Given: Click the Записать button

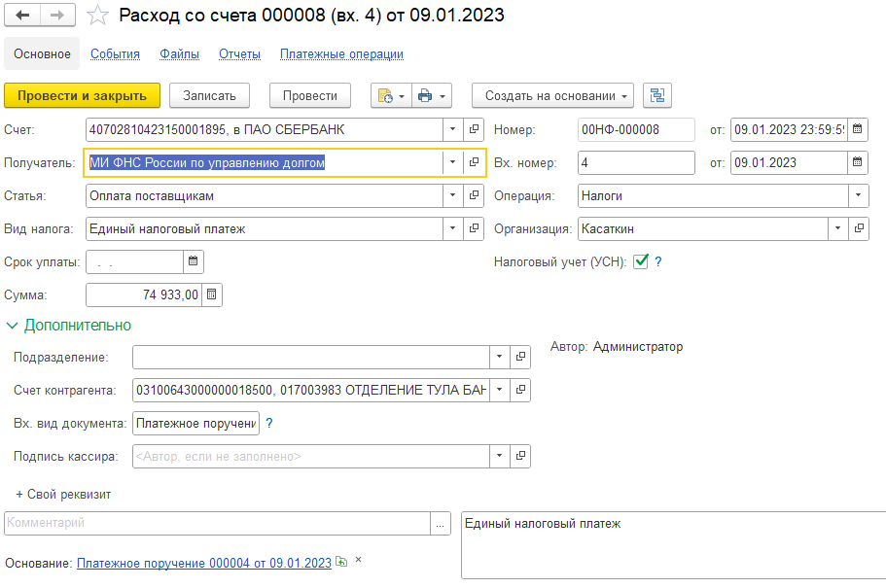Looking at the screenshot, I should pos(210,96).
